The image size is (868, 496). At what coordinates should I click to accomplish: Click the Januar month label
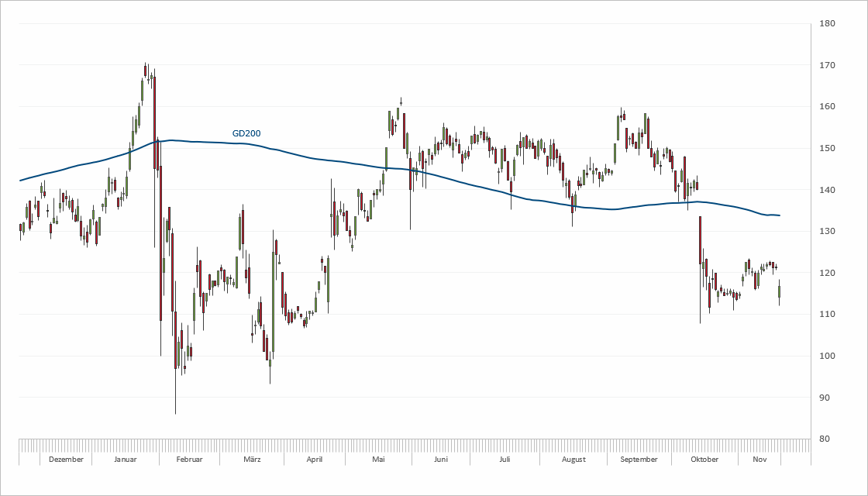click(x=125, y=460)
